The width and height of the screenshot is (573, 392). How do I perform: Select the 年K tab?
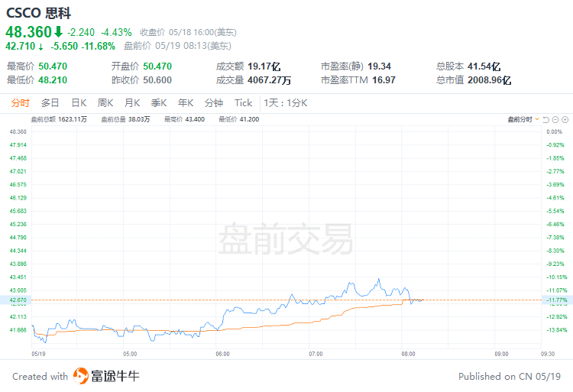[186, 103]
